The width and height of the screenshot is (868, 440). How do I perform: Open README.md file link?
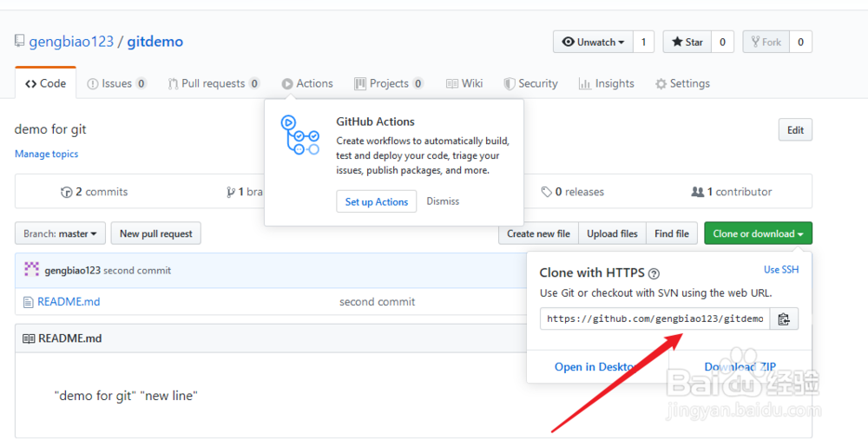tap(69, 302)
